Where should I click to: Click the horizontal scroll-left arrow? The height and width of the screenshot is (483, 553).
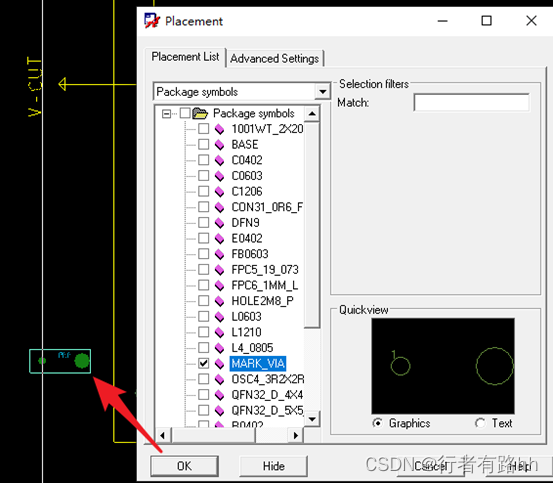163,435
